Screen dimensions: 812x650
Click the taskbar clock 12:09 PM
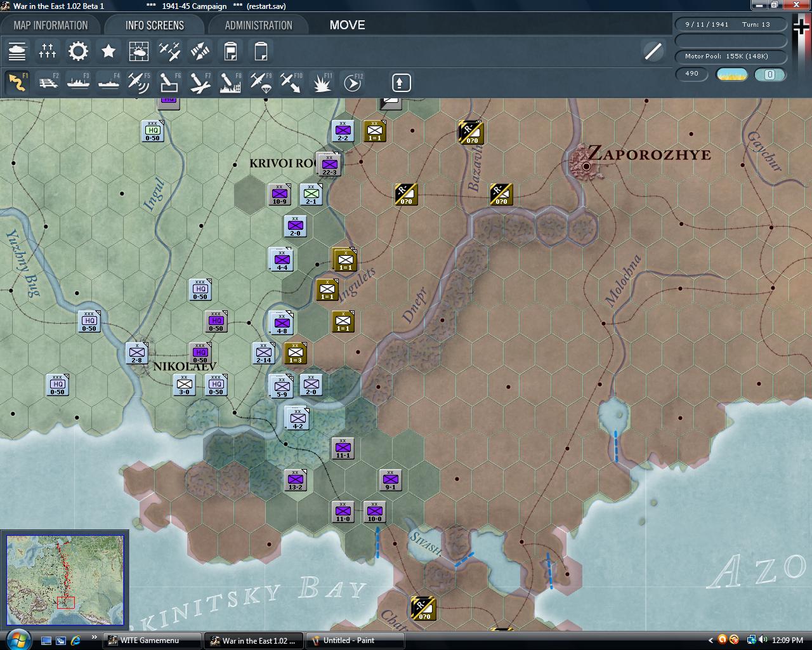tap(788, 640)
